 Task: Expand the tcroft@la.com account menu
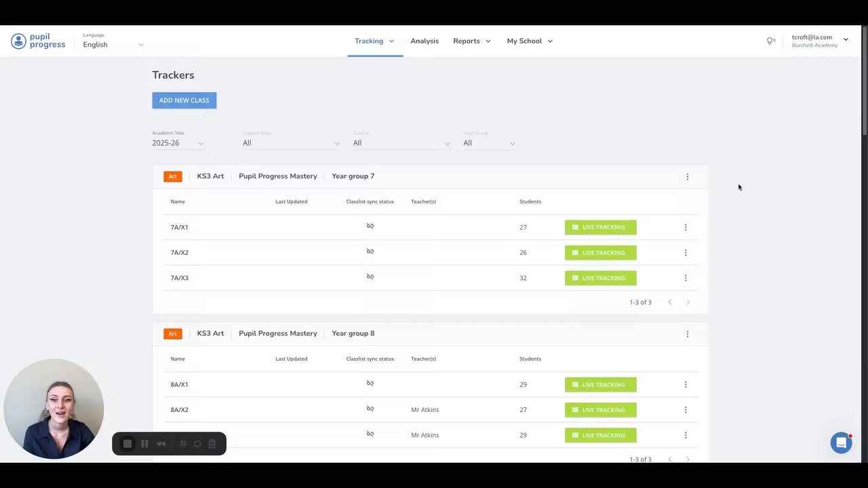820,41
